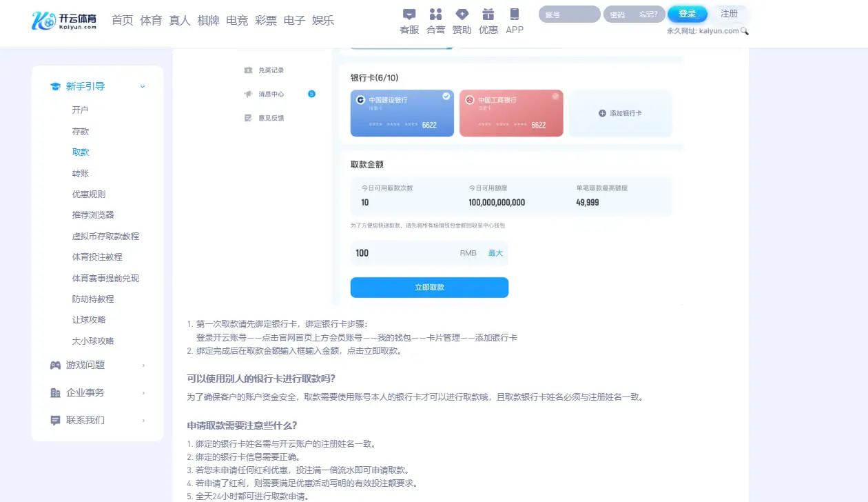868x502 pixels.
Task: Open the 优惠 promotions icon
Action: [488, 21]
